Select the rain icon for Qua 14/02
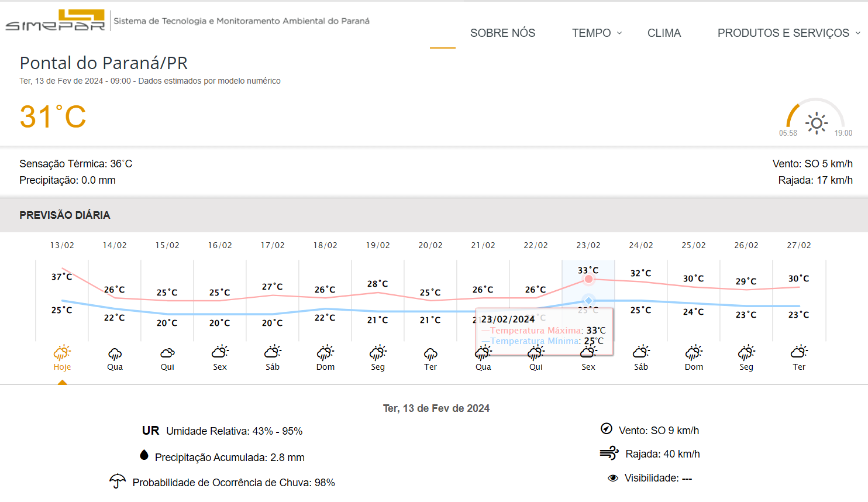This screenshot has height=502, width=868. click(x=115, y=353)
